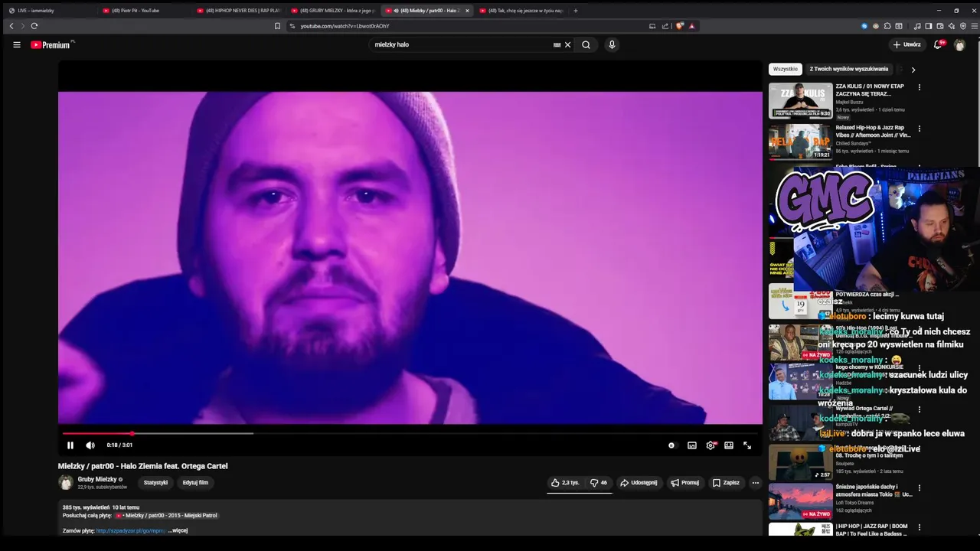
Task: Mute the video volume speaker icon
Action: point(90,445)
